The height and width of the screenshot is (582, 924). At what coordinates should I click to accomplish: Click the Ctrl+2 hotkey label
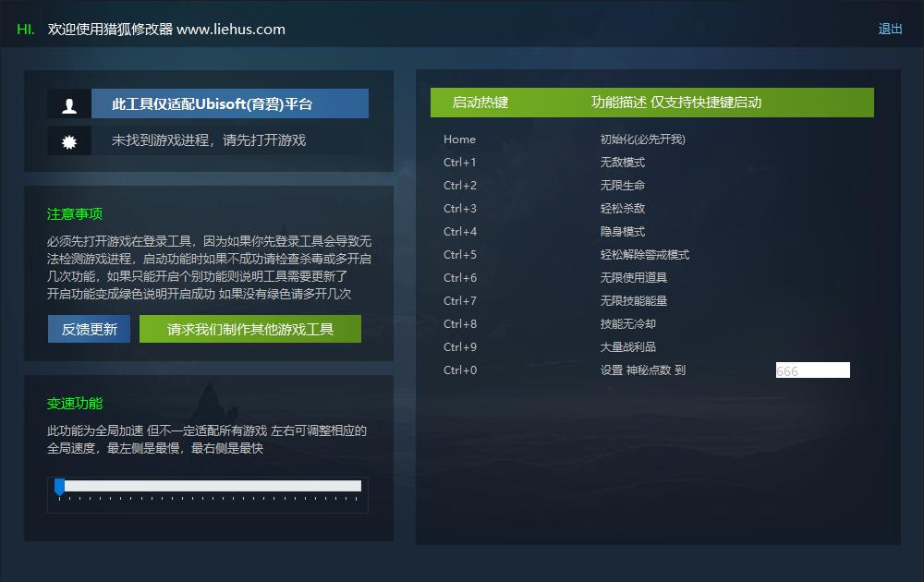[459, 185]
